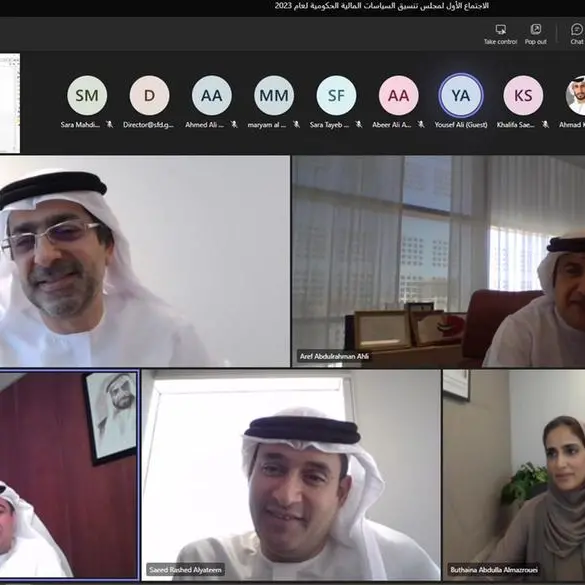The width and height of the screenshot is (585, 585).
Task: Click the Pop out icon
Action: 535,29
